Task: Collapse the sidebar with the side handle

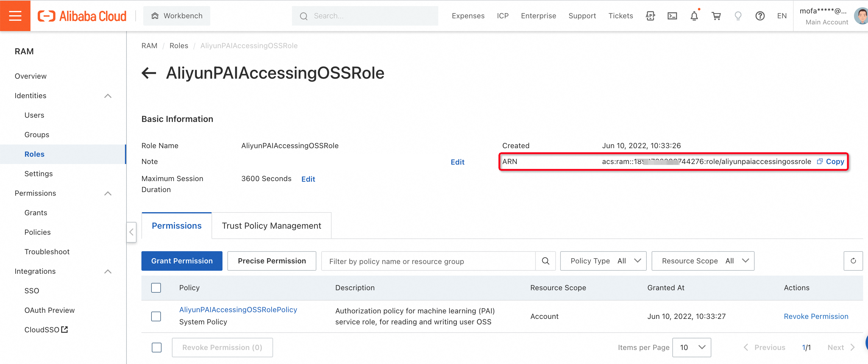Action: pyautogui.click(x=131, y=232)
